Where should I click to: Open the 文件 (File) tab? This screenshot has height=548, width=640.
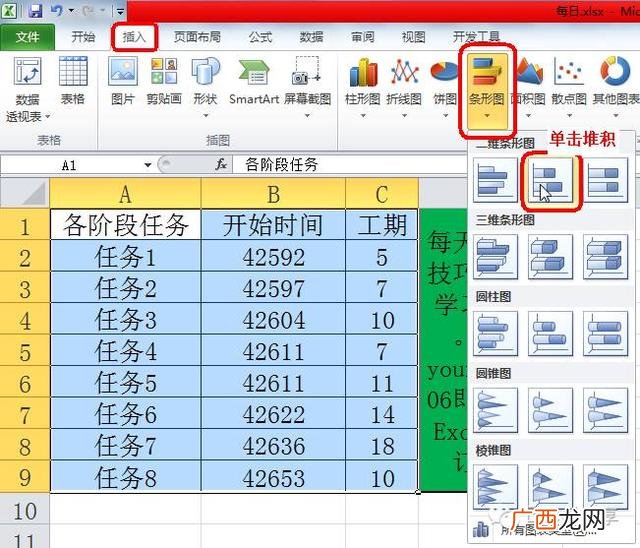click(x=27, y=37)
